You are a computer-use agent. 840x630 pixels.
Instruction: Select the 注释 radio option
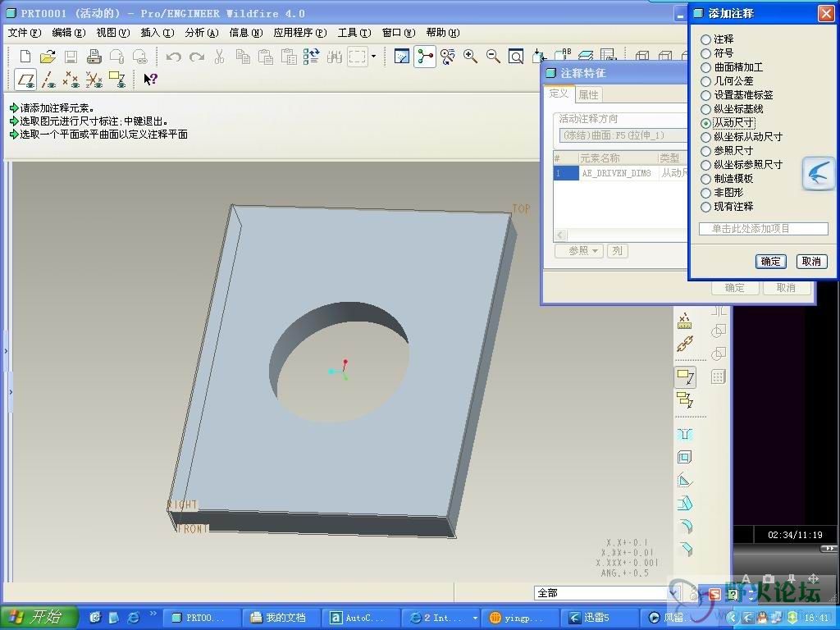[x=706, y=39]
